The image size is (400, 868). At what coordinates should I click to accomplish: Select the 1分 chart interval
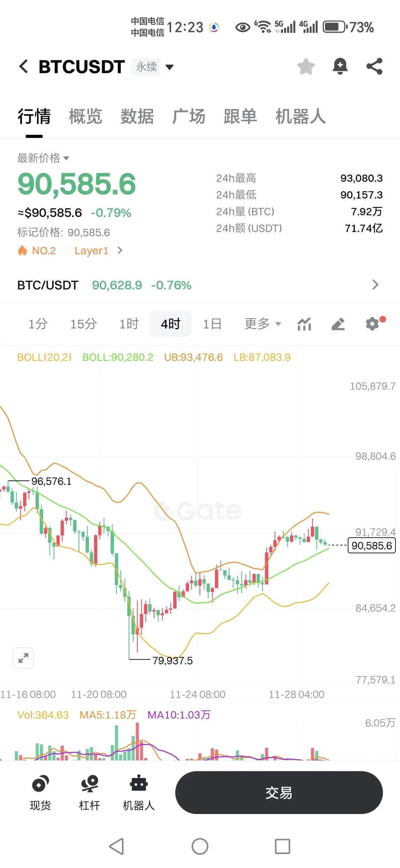point(38,324)
